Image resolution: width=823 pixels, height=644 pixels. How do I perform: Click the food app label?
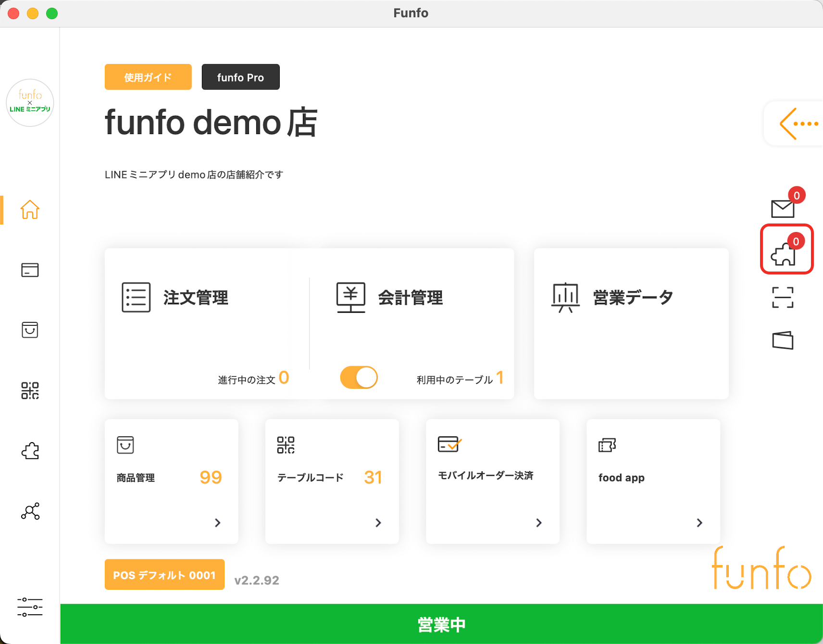tap(621, 478)
